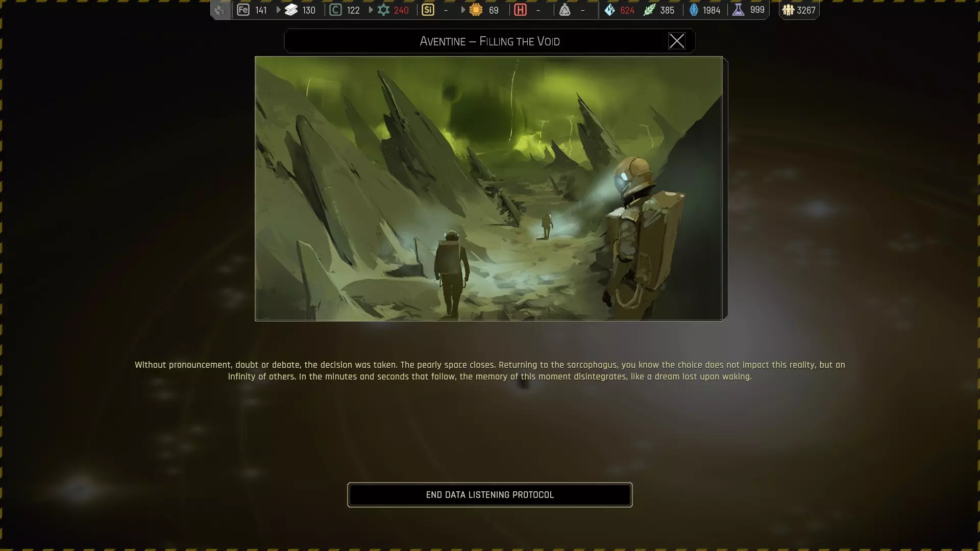The width and height of the screenshot is (980, 551).
Task: Click the alien landscape event illustration
Action: [x=488, y=188]
